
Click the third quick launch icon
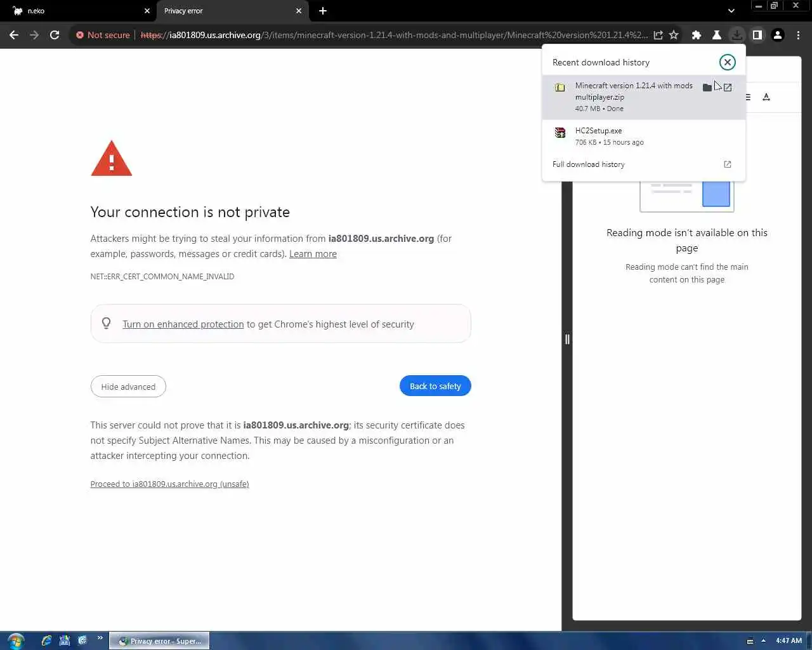point(82,640)
